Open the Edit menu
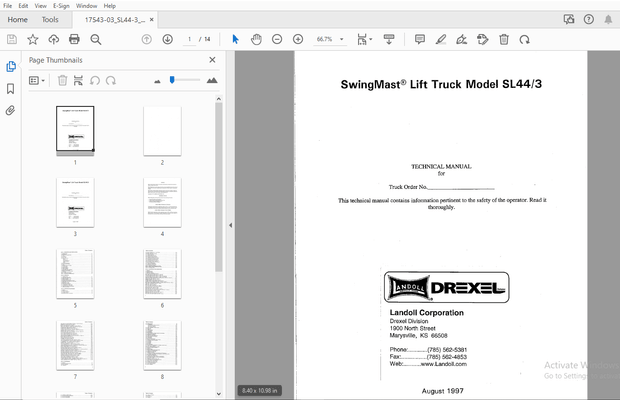The height and width of the screenshot is (400, 620). [x=23, y=6]
